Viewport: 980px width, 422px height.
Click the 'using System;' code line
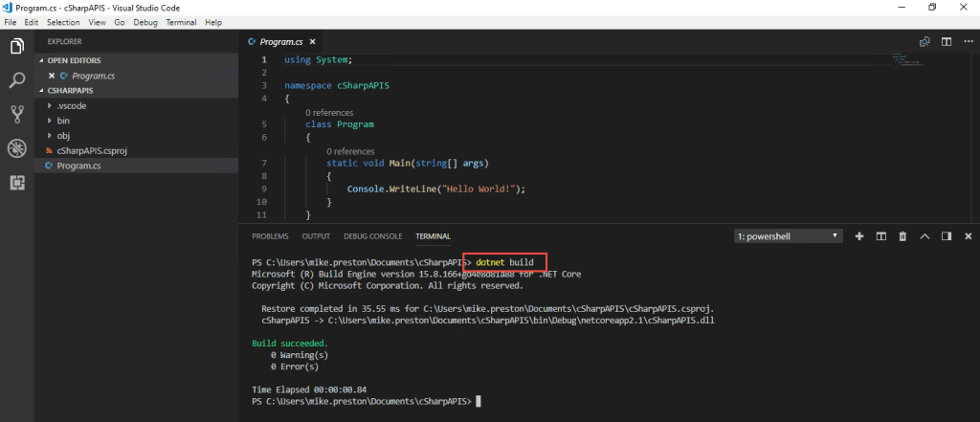click(318, 60)
